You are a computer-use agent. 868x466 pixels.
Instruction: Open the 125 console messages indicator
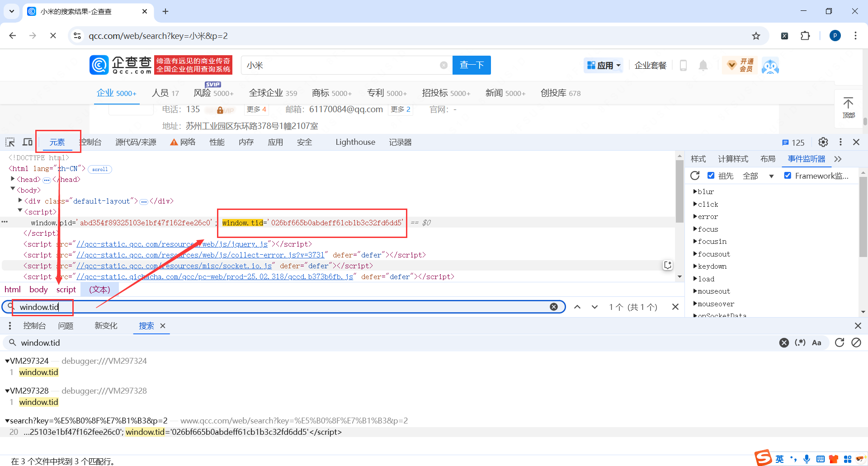pyautogui.click(x=793, y=143)
